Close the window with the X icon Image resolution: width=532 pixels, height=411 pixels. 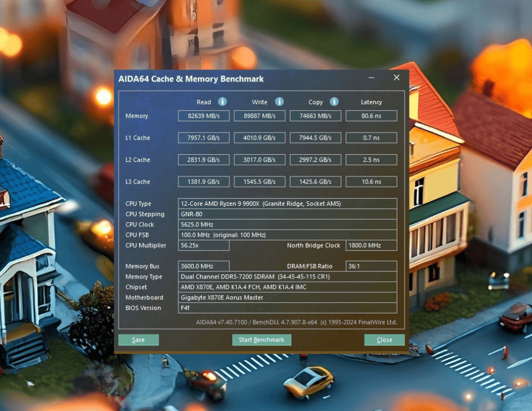click(x=397, y=78)
